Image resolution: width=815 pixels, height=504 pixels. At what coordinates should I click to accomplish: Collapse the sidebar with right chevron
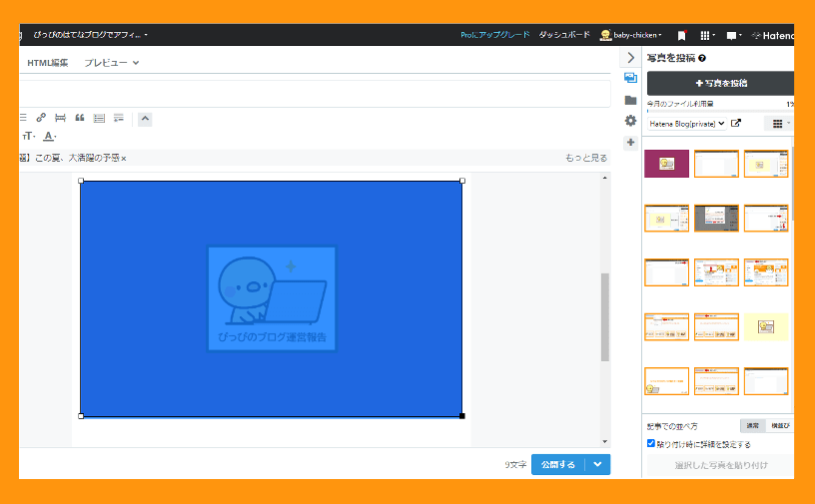pos(631,58)
